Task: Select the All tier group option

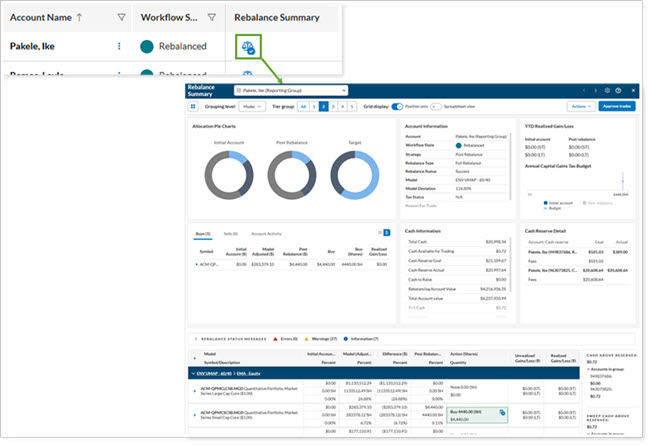Action: (x=300, y=105)
